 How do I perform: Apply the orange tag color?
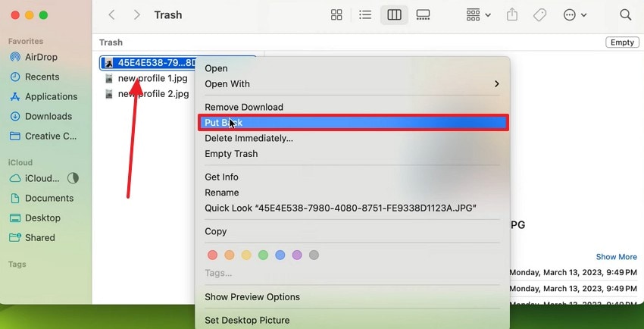tap(229, 255)
